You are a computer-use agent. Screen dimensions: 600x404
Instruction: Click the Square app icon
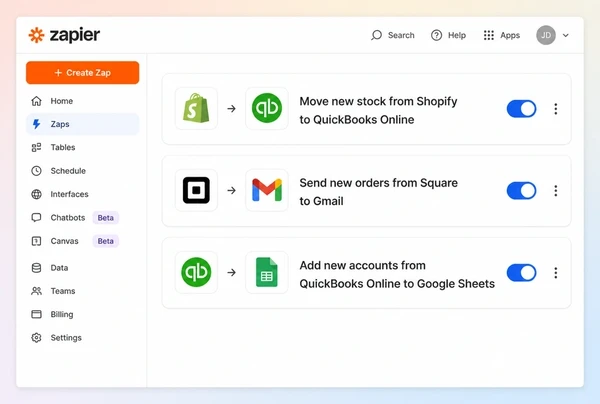196,190
